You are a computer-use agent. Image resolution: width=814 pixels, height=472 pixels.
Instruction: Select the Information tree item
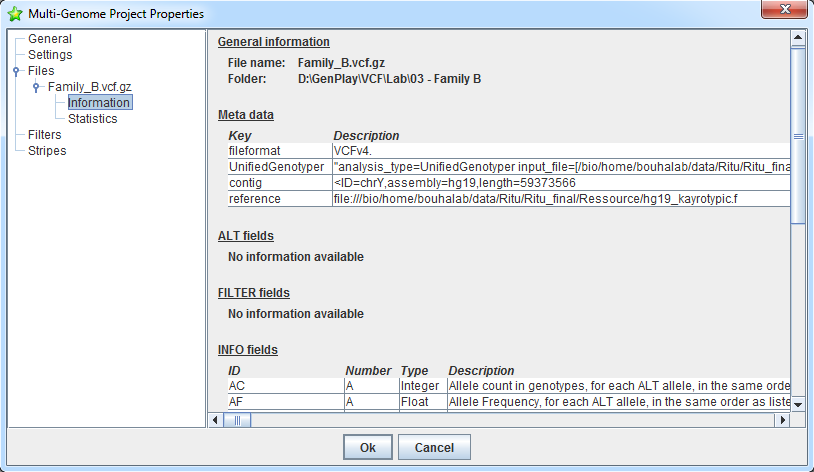(99, 103)
